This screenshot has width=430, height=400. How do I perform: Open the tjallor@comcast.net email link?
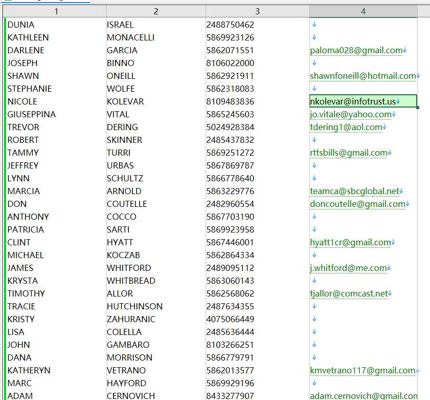point(349,294)
